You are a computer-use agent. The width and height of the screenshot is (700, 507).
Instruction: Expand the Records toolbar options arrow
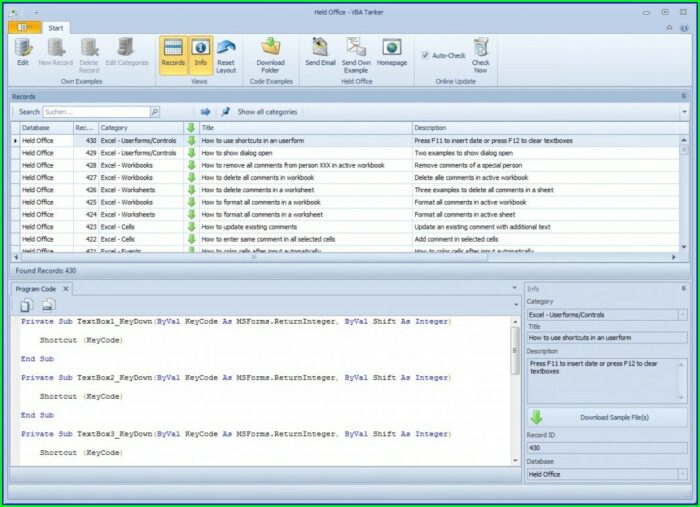tap(684, 112)
